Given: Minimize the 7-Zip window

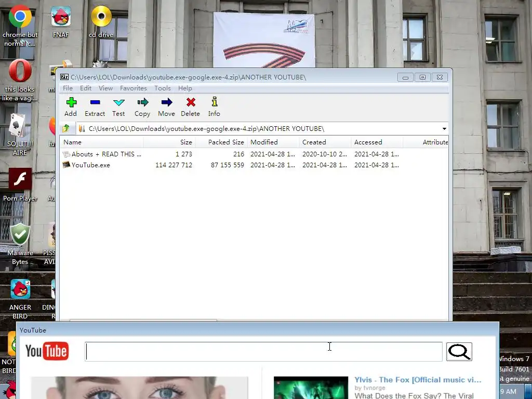Looking at the screenshot, I should coord(405,77).
